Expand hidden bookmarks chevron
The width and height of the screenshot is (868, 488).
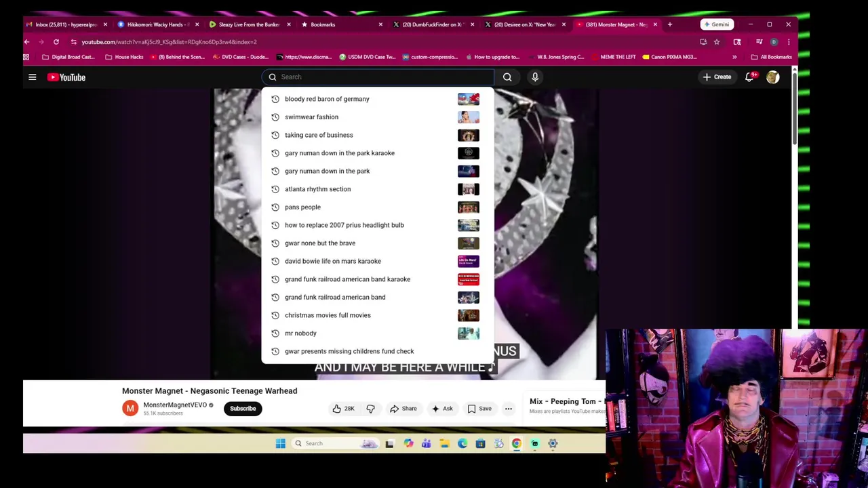click(734, 57)
